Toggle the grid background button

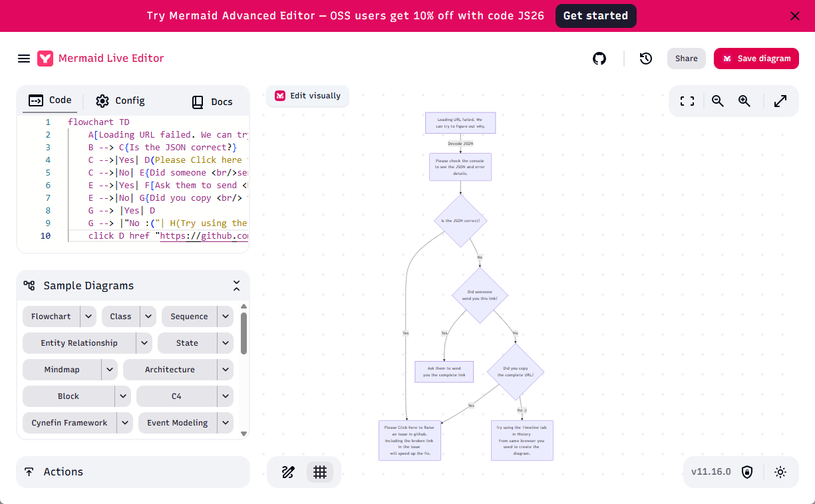click(320, 472)
